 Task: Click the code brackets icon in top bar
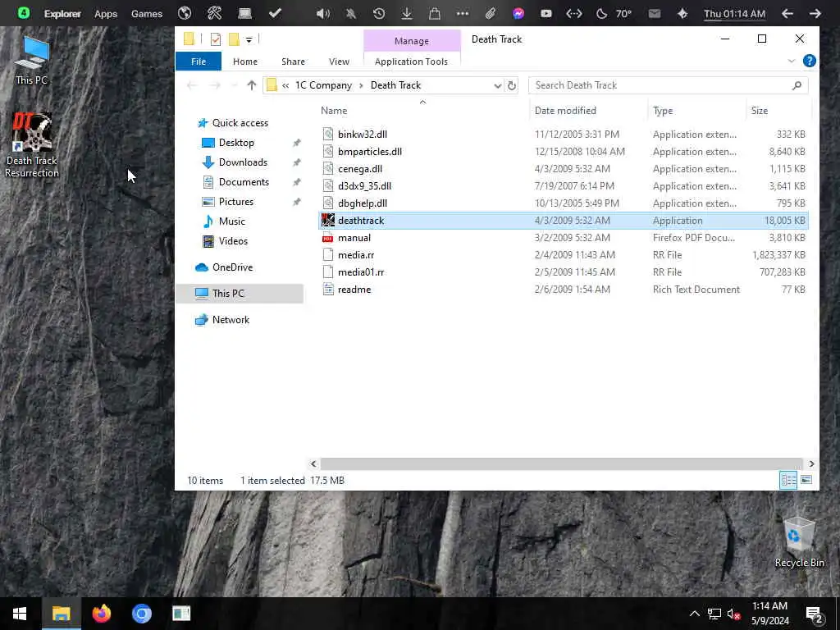point(573,13)
